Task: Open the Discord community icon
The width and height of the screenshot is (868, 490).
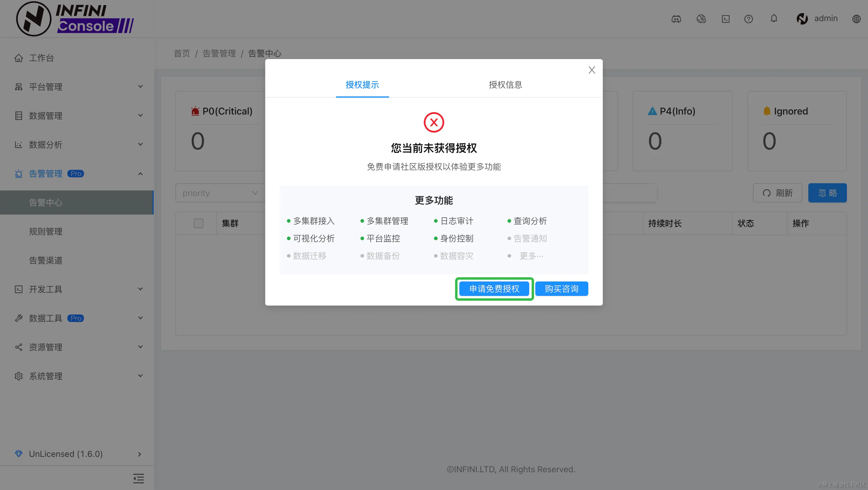Action: click(677, 19)
